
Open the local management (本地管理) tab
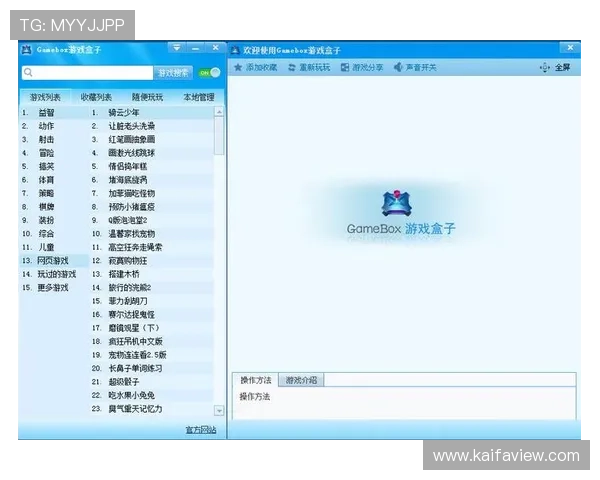(199, 97)
